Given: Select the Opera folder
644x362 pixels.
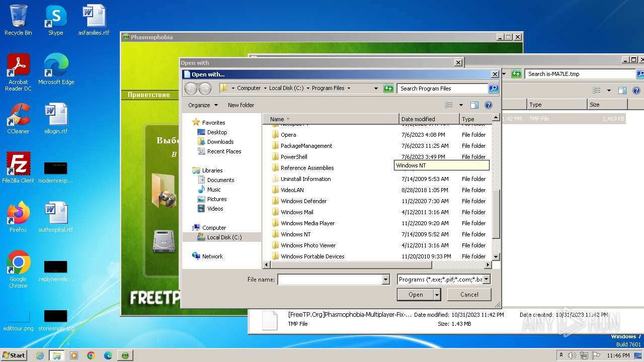Looking at the screenshot, I should 288,135.
